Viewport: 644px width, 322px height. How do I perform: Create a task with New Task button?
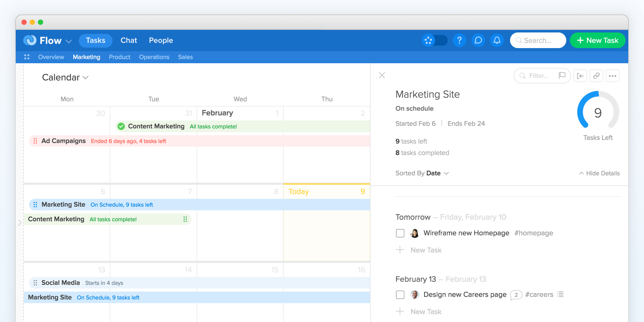(597, 40)
